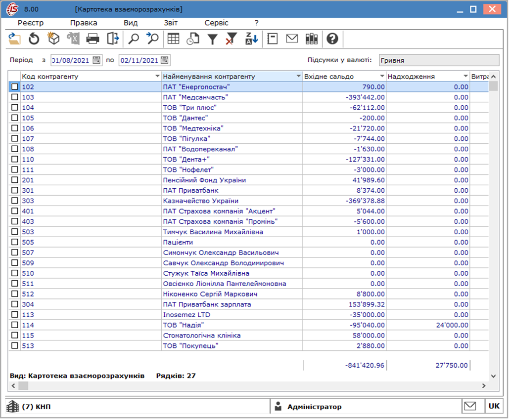Click the IS application logo icon
The image size is (511, 420).
point(12,9)
